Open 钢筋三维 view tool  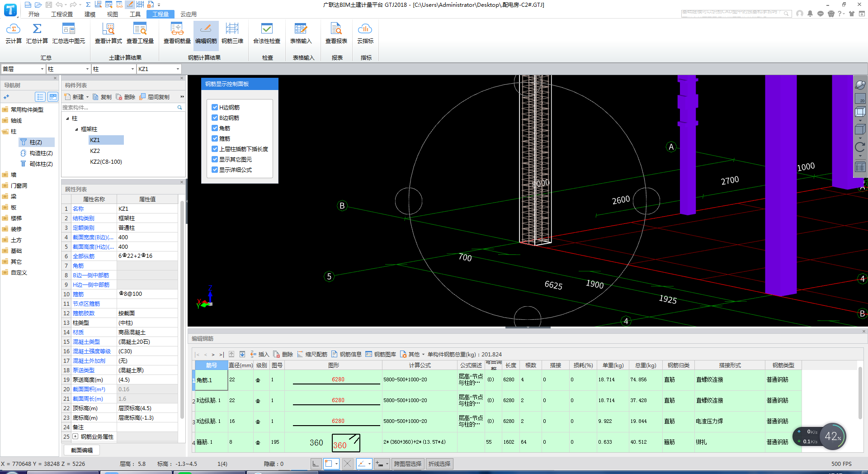coord(232,33)
